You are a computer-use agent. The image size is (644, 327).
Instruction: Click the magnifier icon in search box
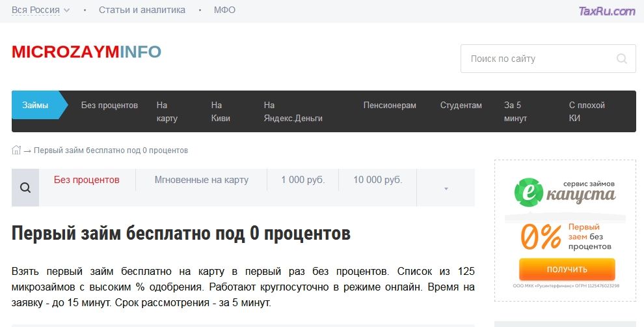pyautogui.click(x=622, y=59)
